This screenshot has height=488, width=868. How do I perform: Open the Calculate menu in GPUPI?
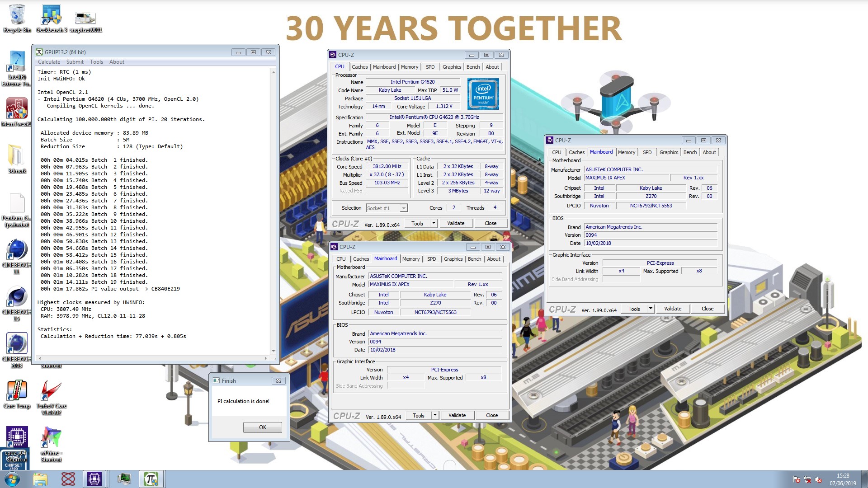click(49, 62)
